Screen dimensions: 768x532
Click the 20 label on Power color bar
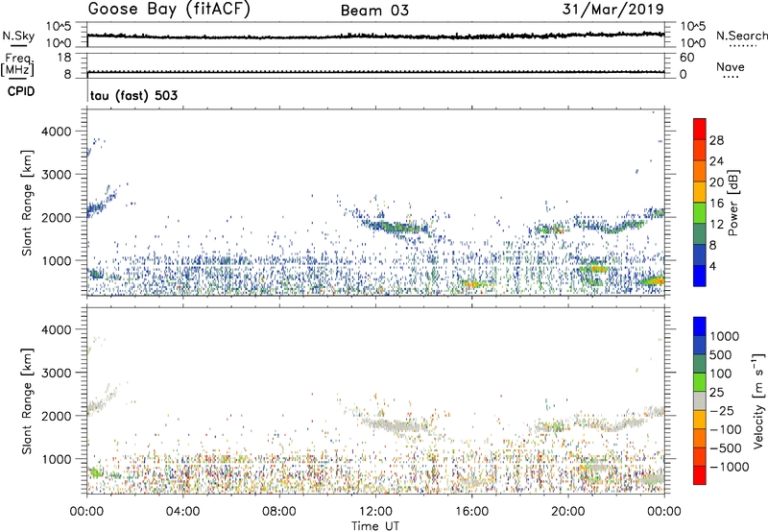click(x=716, y=182)
